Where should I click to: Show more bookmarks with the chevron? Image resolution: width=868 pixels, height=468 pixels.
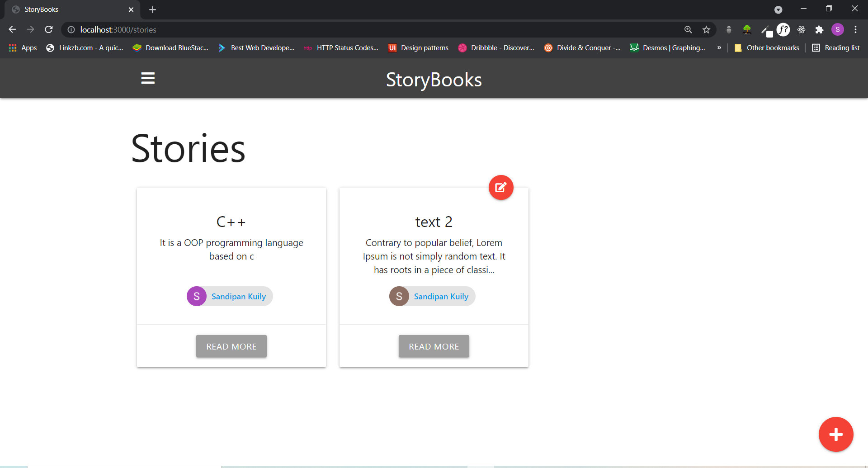[x=719, y=47]
